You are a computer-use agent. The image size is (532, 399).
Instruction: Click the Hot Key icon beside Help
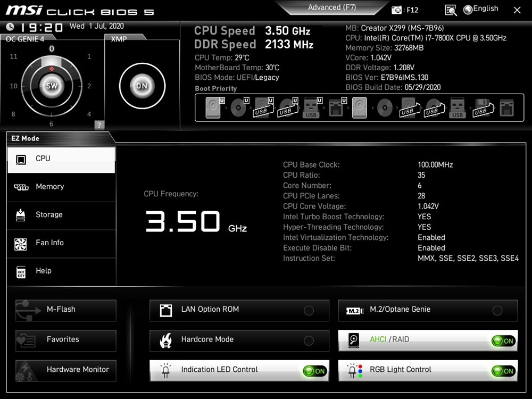[21, 272]
